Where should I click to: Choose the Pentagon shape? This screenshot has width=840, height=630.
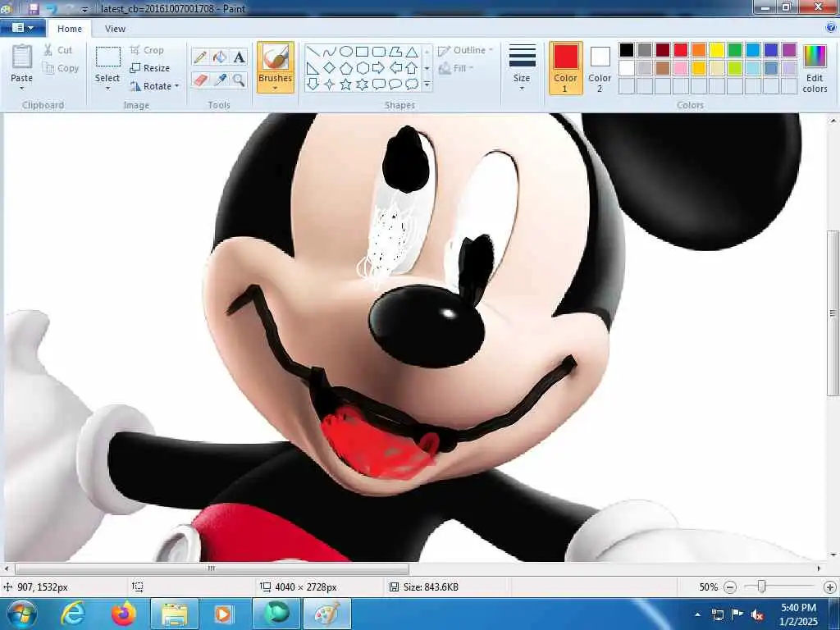pyautogui.click(x=346, y=68)
